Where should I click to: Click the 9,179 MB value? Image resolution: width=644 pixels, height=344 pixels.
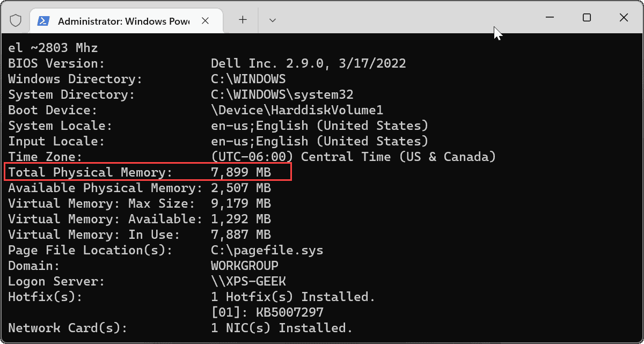pos(241,203)
